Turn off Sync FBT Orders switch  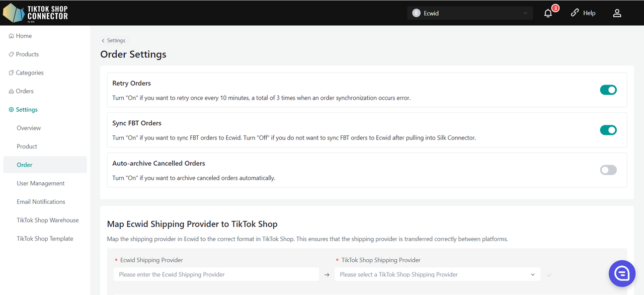608,130
